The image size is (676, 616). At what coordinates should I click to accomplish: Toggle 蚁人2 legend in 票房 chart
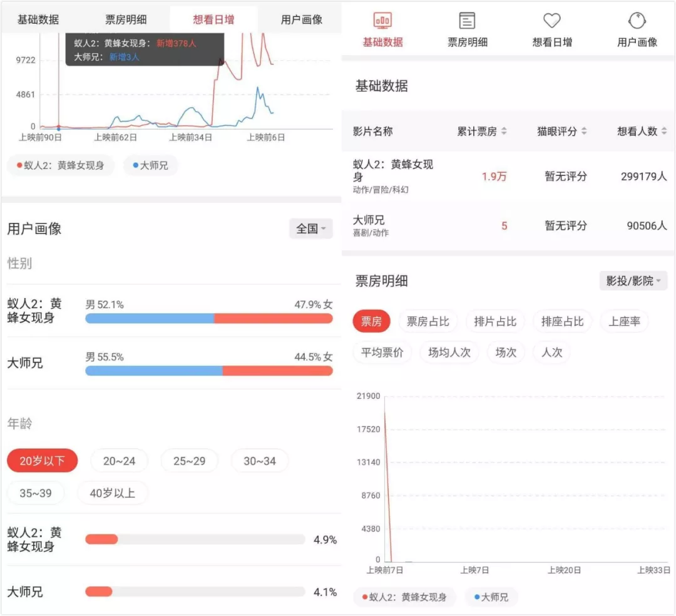pos(404,597)
